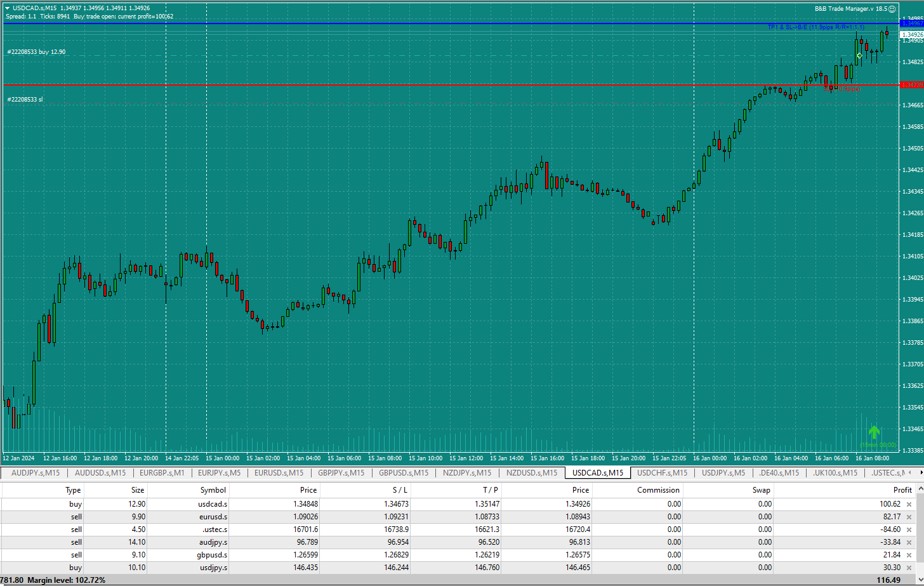Open the EURJPY.s,M5 chart tab
The height and width of the screenshot is (586, 924).
point(219,472)
